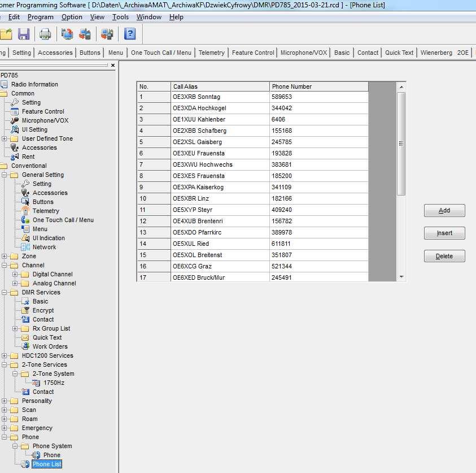The height and width of the screenshot is (473, 476).
Task: Select row number 14 cell
Action: 154,244
